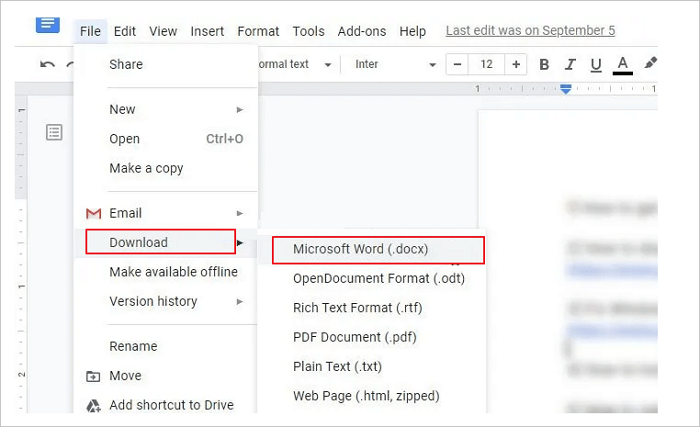
Task: Toggle italic formatting
Action: (x=570, y=65)
